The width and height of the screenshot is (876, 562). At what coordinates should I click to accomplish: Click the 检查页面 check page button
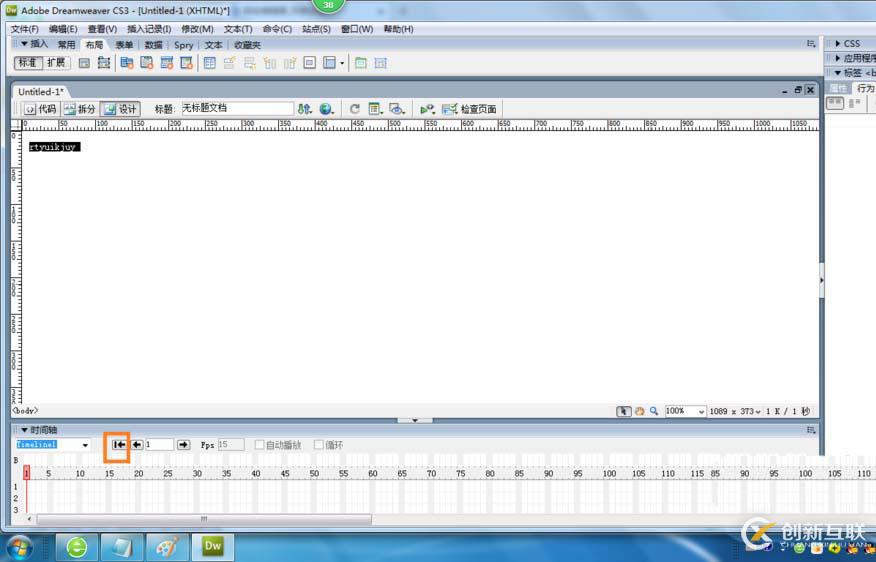[x=469, y=109]
